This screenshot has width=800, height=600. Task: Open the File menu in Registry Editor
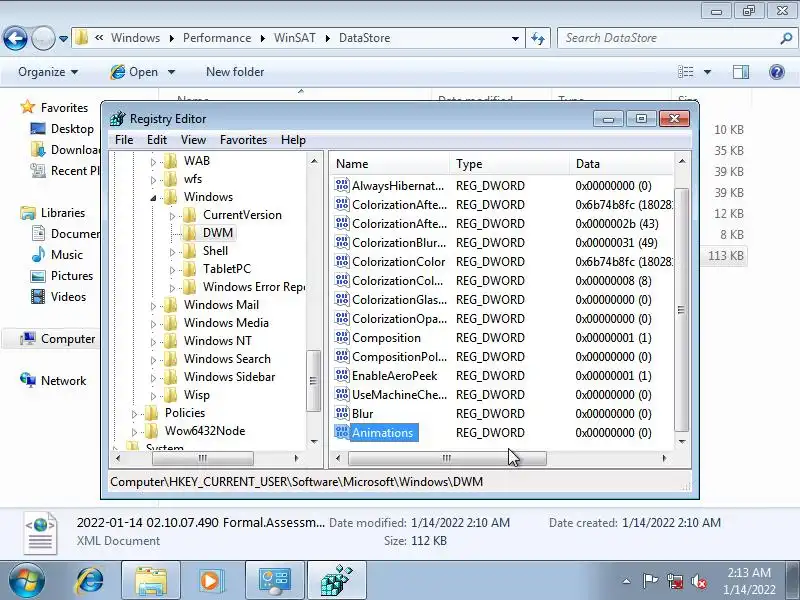(x=124, y=140)
